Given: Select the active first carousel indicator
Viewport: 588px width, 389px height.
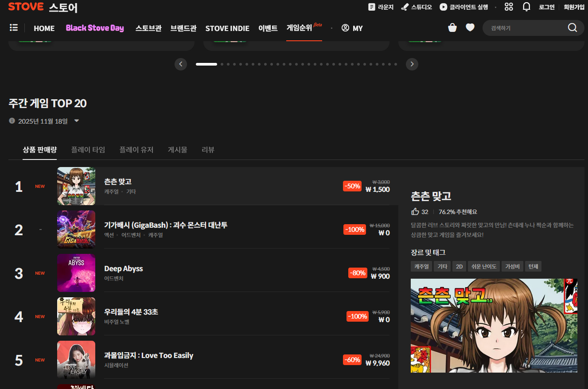Looking at the screenshot, I should coord(206,64).
